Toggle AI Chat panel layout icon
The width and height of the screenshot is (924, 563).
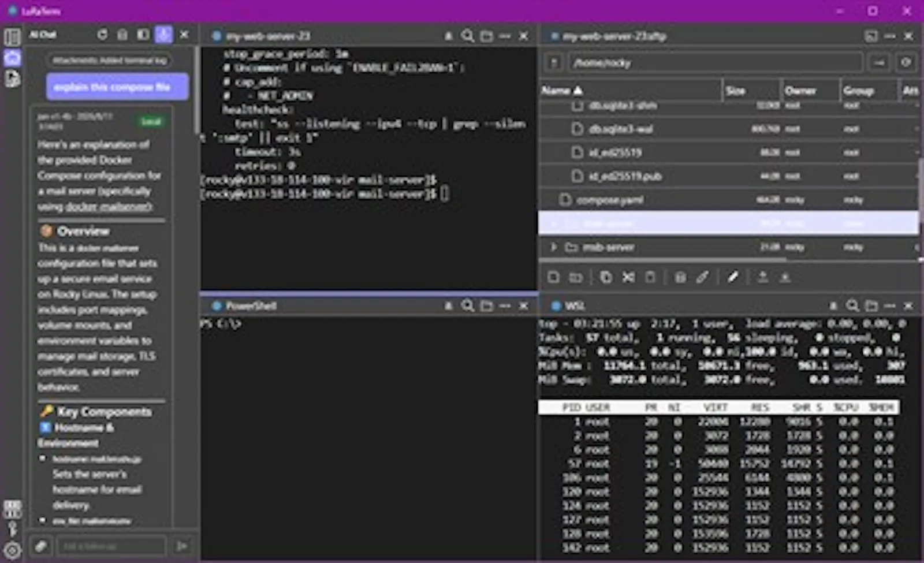point(143,35)
